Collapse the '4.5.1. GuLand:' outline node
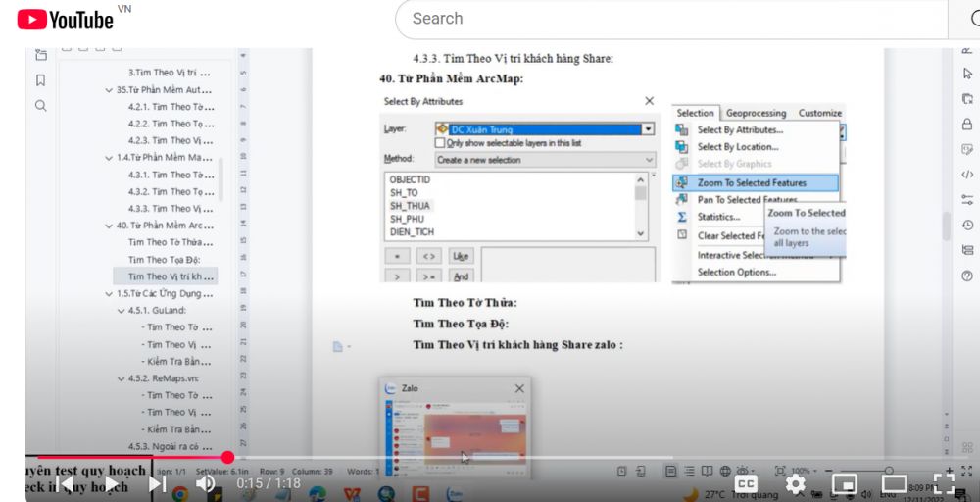 click(121, 310)
